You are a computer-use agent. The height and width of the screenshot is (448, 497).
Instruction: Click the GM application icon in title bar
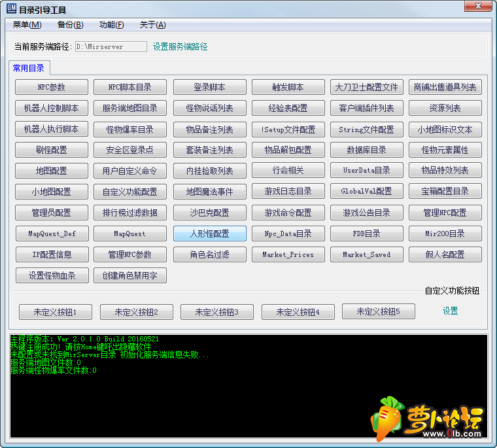click(11, 9)
